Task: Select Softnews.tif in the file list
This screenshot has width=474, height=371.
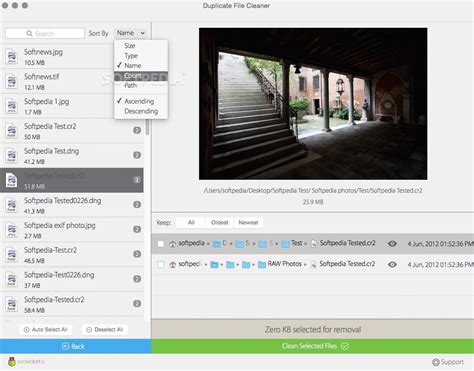Action: tap(72, 81)
